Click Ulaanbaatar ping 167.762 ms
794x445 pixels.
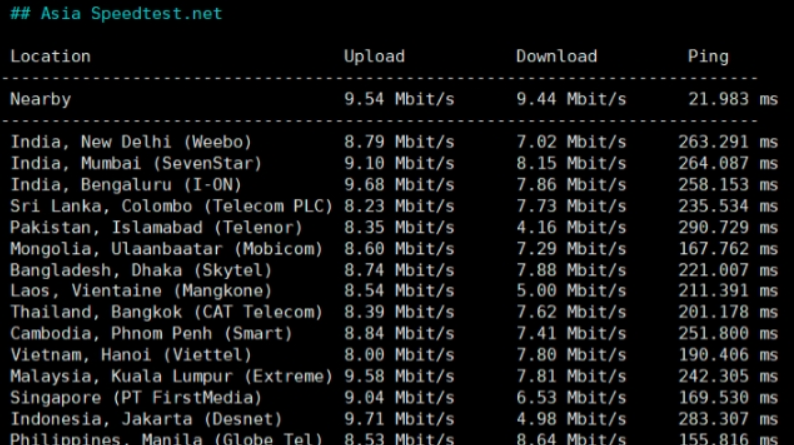click(728, 249)
